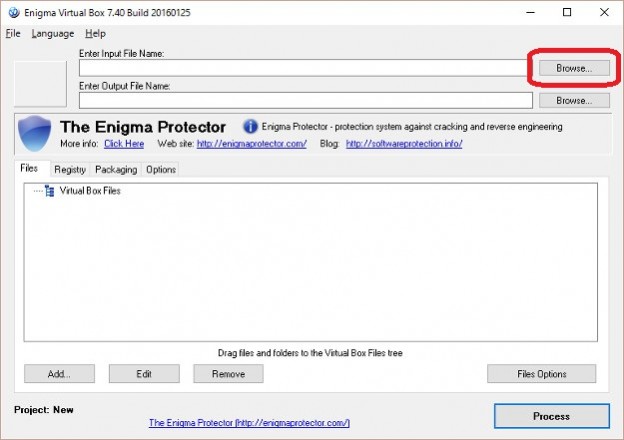The image size is (624, 440).
Task: Open the Help menu
Action: pos(95,33)
